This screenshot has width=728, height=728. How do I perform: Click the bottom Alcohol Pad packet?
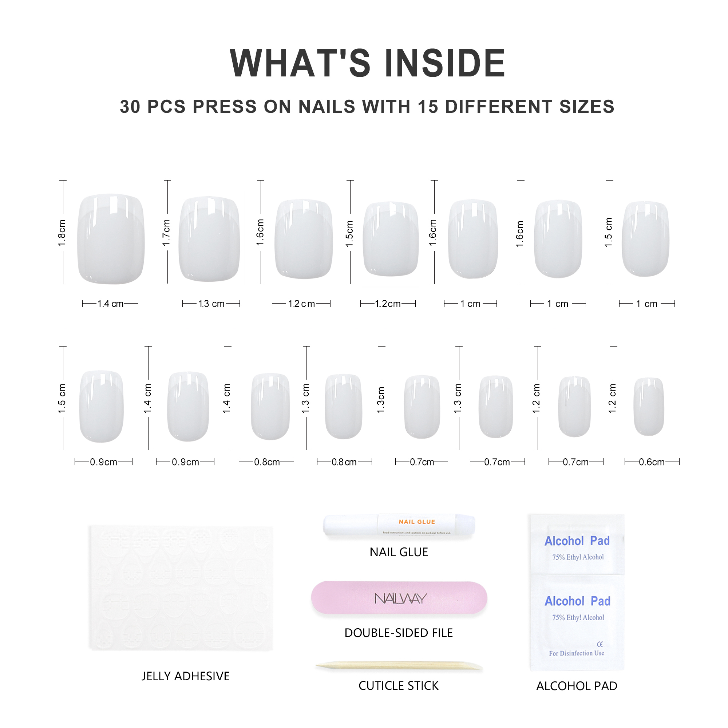[x=577, y=622]
